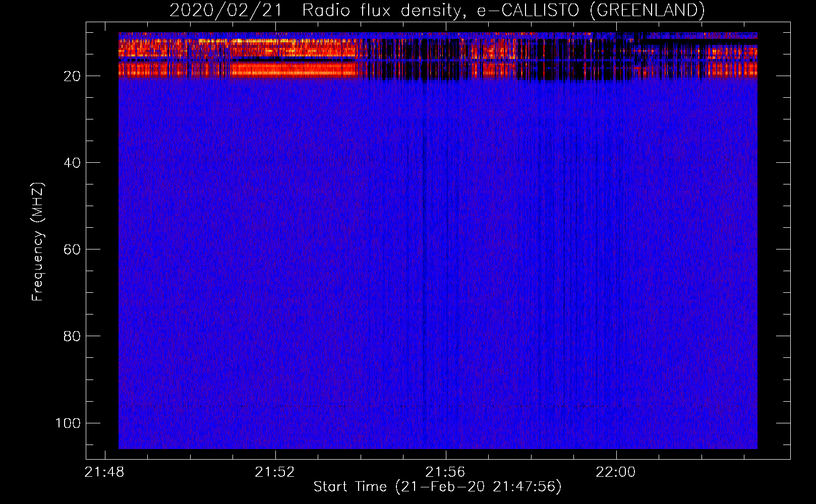Click the 60 frequency tick label
The height and width of the screenshot is (504, 816).
(x=72, y=249)
